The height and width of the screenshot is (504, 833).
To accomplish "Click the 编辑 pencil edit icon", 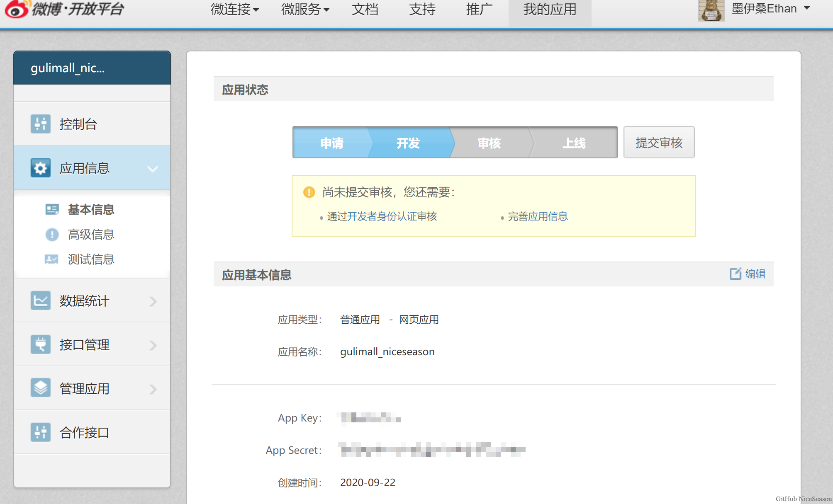I will 735,274.
